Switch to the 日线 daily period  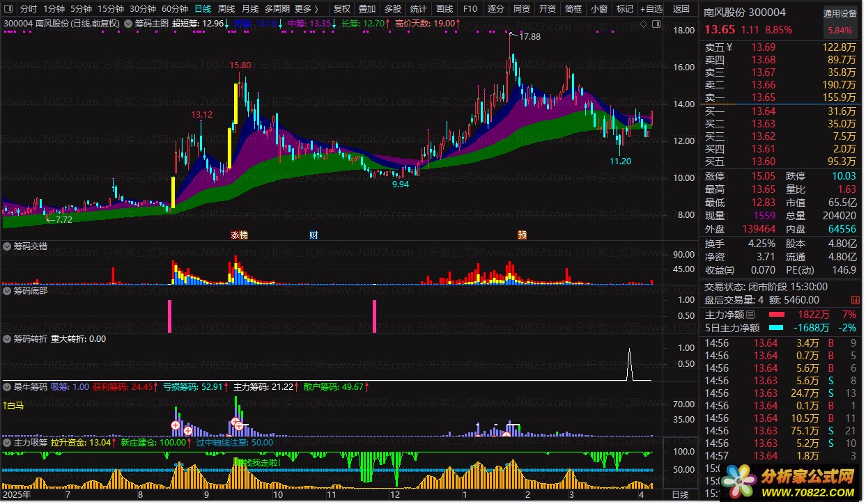pyautogui.click(x=203, y=9)
